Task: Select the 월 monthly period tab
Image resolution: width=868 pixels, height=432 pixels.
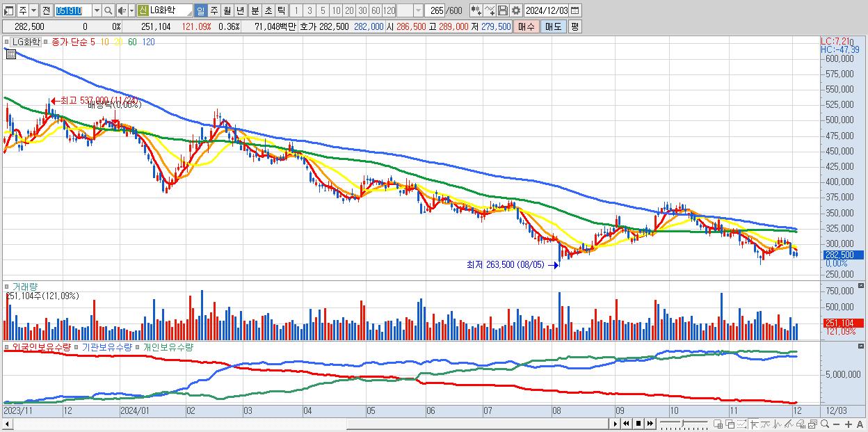Action: tap(227, 10)
